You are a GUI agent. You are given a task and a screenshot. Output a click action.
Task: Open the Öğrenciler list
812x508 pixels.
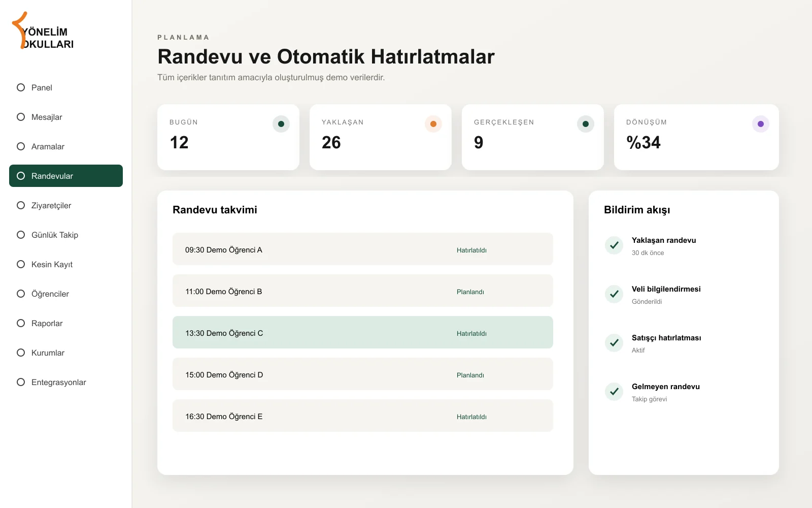pyautogui.click(x=66, y=294)
